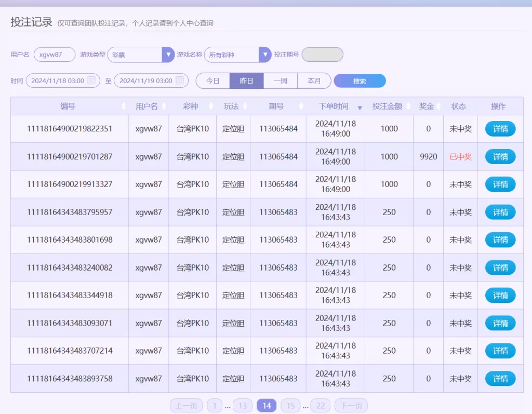
Task: Click end time field 2024/11/19 03:00
Action: coord(151,81)
